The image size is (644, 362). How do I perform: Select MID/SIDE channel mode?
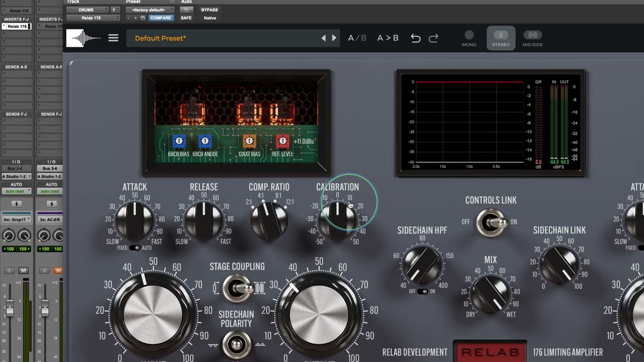532,38
